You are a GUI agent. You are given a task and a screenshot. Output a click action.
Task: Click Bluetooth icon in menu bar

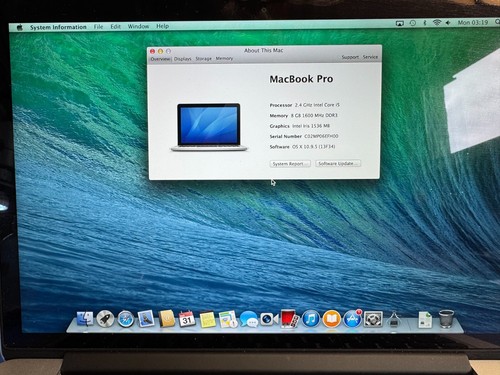(425, 23)
